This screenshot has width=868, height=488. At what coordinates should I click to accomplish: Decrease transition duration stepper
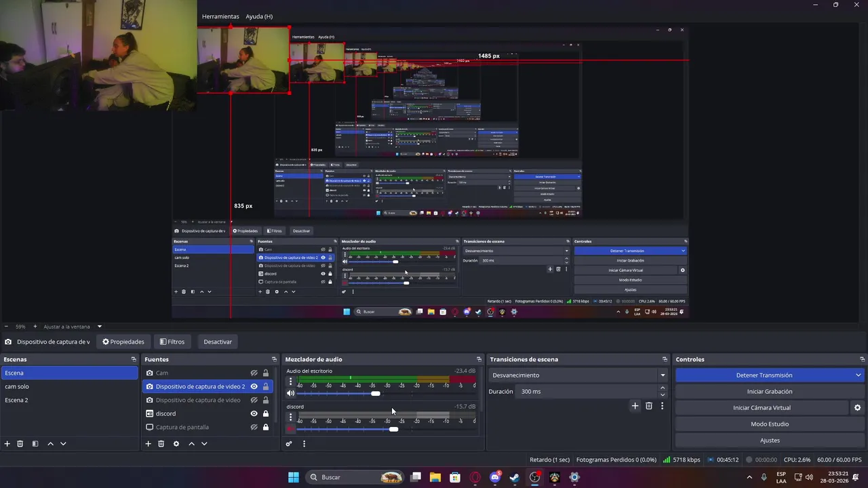[x=663, y=394]
